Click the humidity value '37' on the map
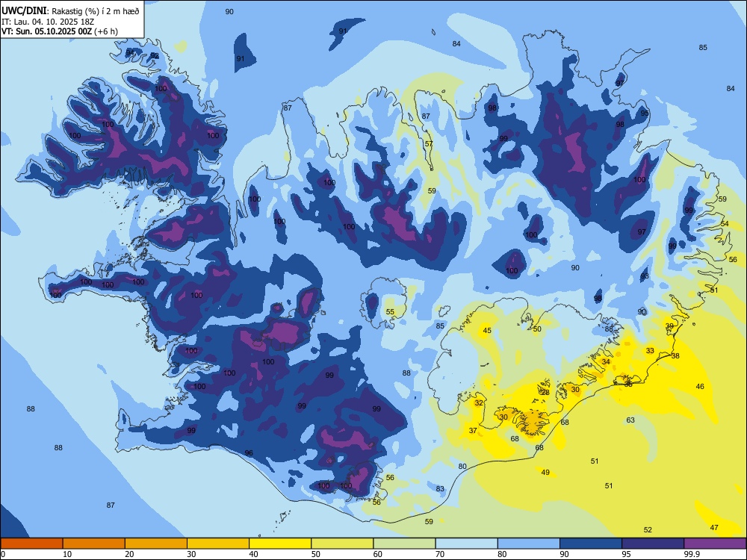This screenshot has height=560, width=747. click(473, 431)
